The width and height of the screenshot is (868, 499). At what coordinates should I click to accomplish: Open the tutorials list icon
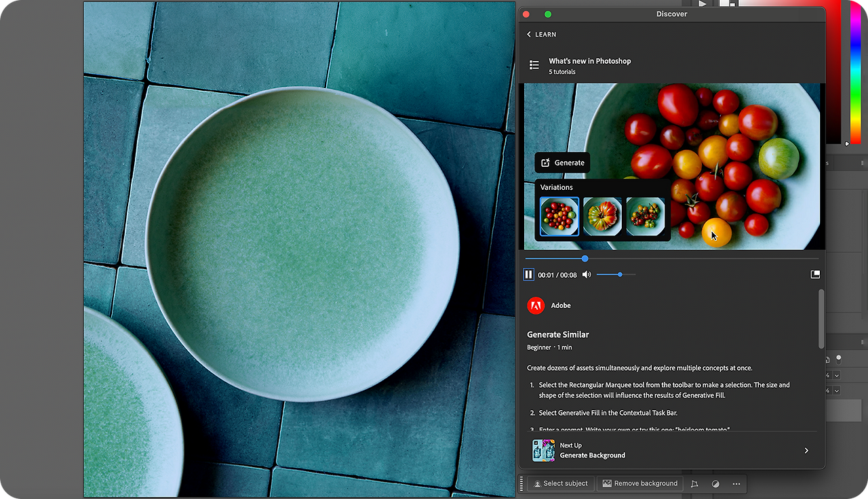[534, 65]
